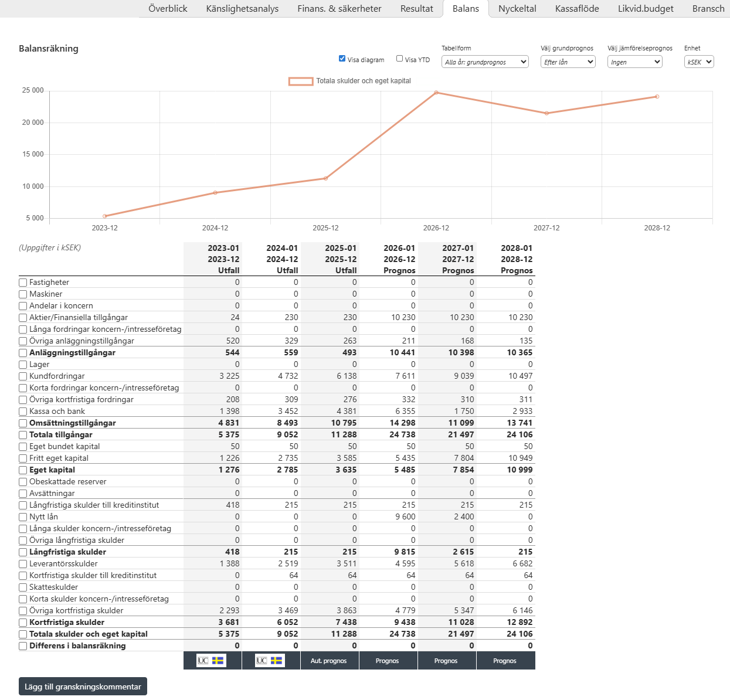
Task: Select the Avsättningar row checkbox
Action: click(x=23, y=494)
